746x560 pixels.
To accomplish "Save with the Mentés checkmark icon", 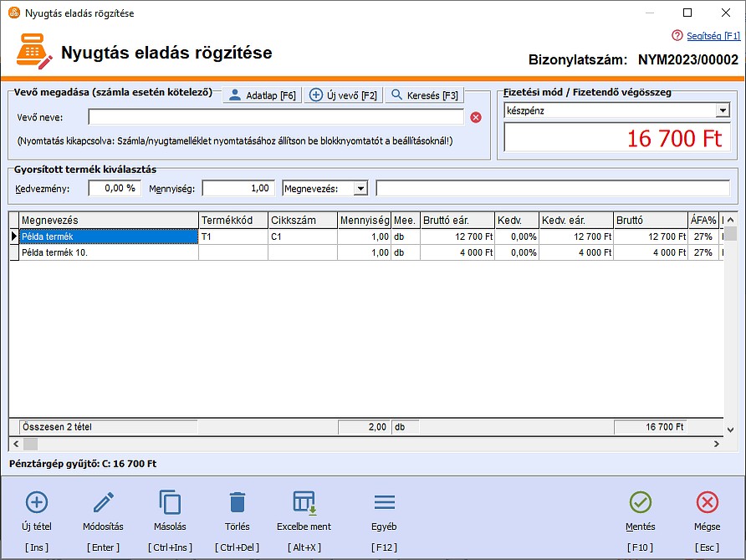I will click(641, 501).
